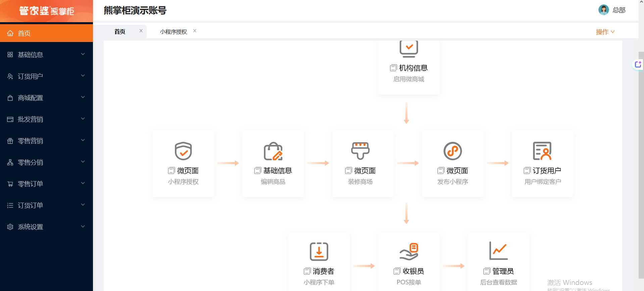Click the 小程序下单 caption text
The height and width of the screenshot is (291, 644).
click(319, 282)
